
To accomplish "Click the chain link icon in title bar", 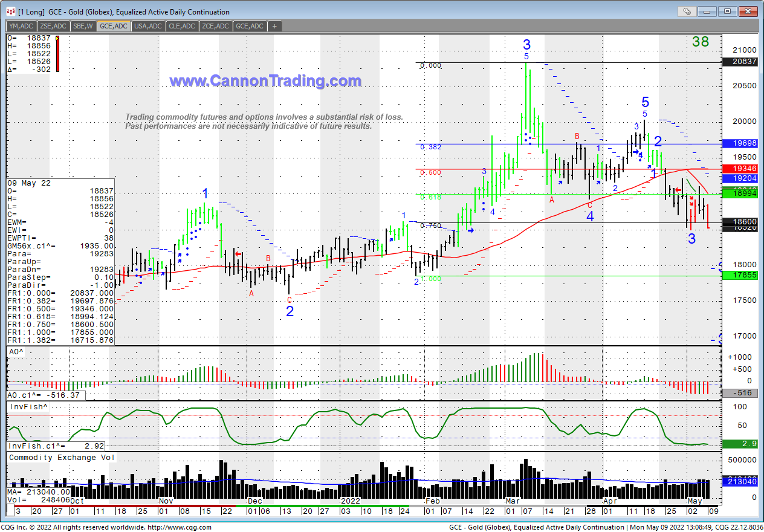I will point(687,11).
